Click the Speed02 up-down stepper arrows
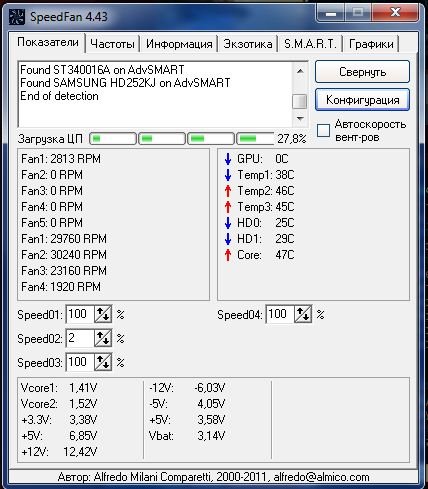The height and width of the screenshot is (489, 428). tap(103, 338)
